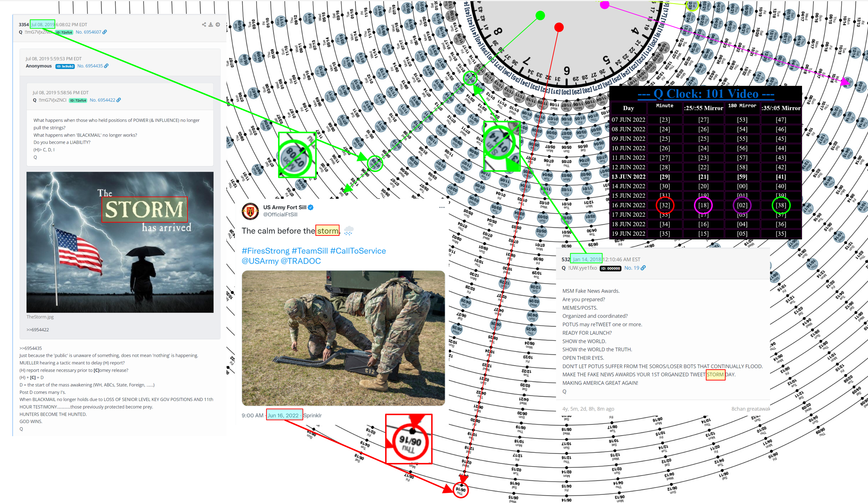Click chain-link icon beside No. 19
This screenshot has height=503, width=868.
[x=643, y=268]
